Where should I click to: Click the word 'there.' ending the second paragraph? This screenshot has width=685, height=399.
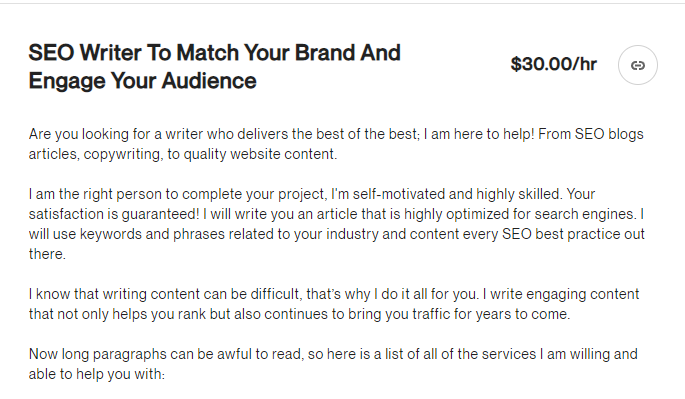point(47,254)
